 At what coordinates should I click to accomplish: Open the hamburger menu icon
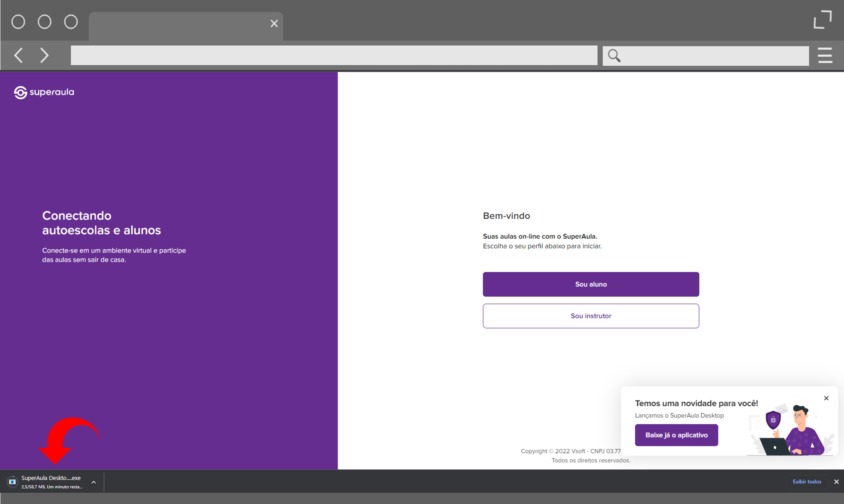click(825, 55)
